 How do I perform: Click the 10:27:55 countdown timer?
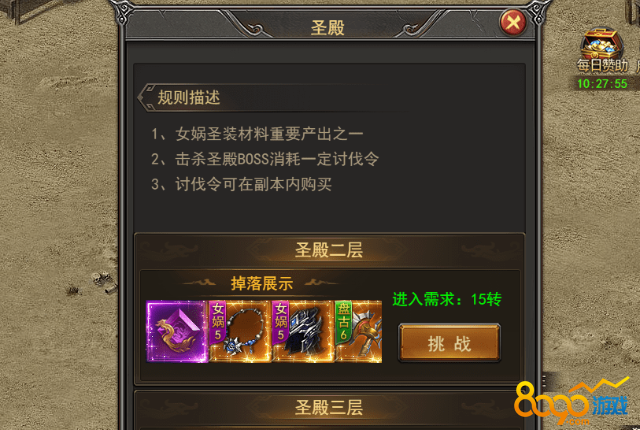tap(602, 84)
